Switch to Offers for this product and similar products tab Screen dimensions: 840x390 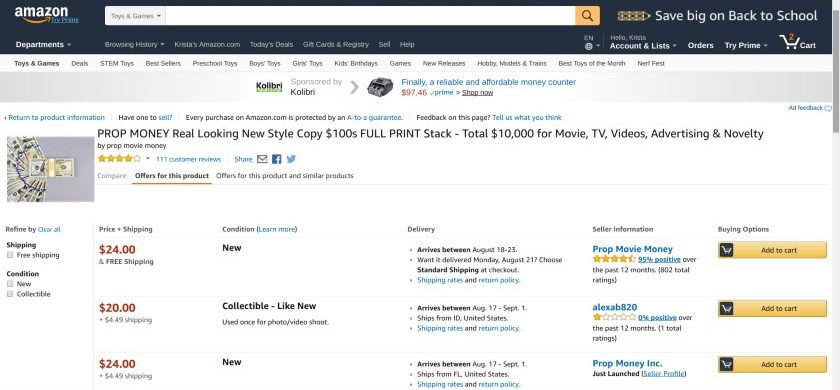[284, 176]
